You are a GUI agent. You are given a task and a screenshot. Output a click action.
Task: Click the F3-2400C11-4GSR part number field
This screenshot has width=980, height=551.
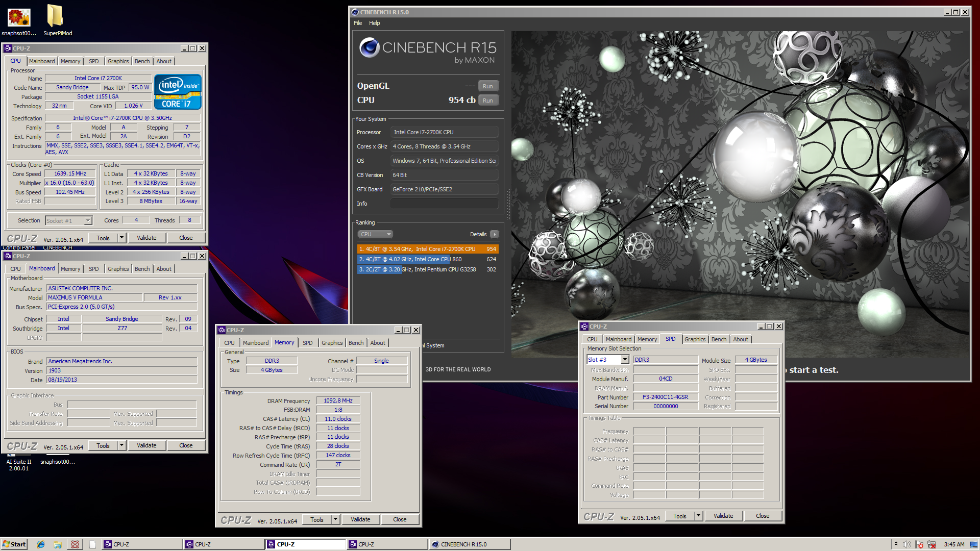pos(665,397)
